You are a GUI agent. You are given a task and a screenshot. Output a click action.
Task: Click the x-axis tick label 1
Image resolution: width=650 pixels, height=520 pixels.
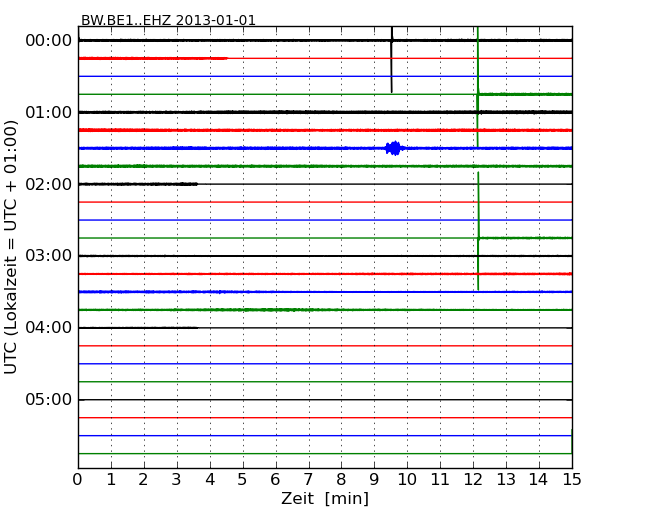111,480
